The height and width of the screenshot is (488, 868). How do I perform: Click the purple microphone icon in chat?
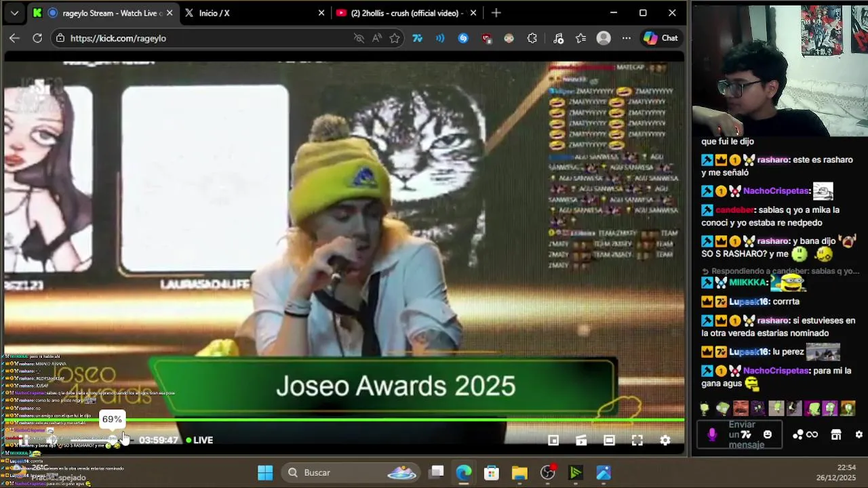tap(712, 434)
